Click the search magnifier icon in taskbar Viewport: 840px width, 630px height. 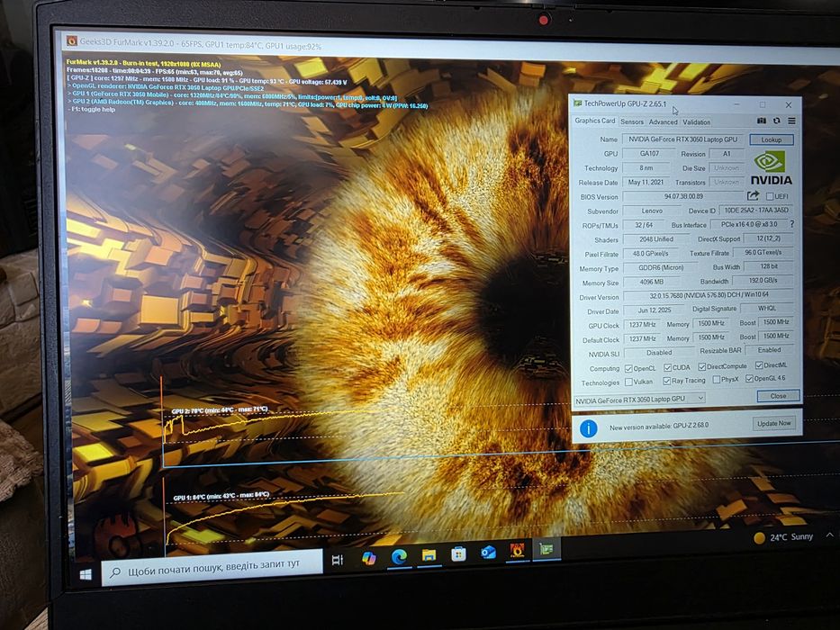[115, 572]
